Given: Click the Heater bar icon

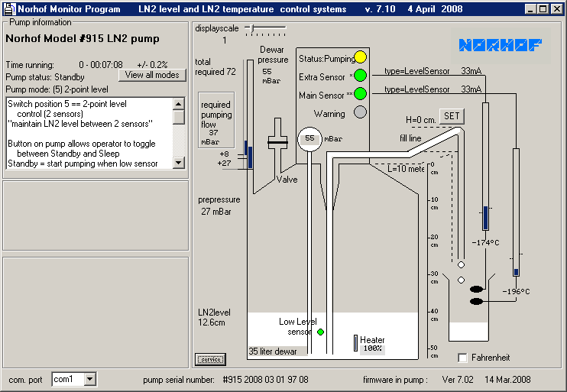Looking at the screenshot, I should click(x=356, y=343).
